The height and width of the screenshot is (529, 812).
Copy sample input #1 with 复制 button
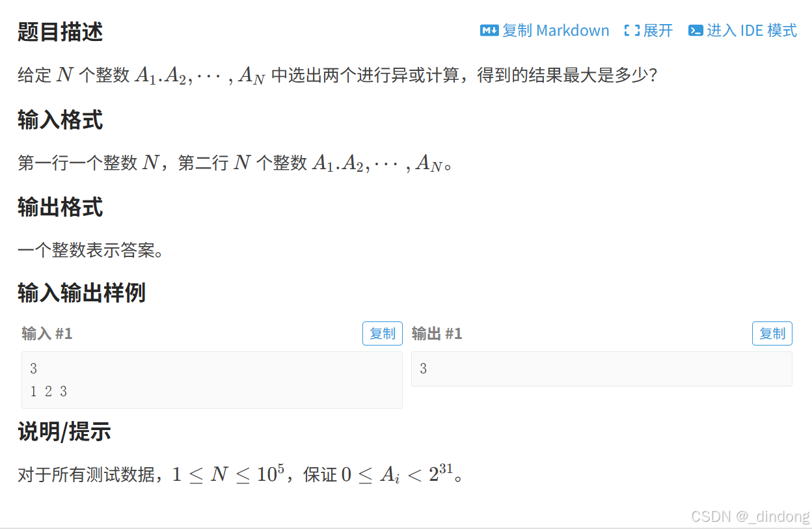click(x=383, y=334)
